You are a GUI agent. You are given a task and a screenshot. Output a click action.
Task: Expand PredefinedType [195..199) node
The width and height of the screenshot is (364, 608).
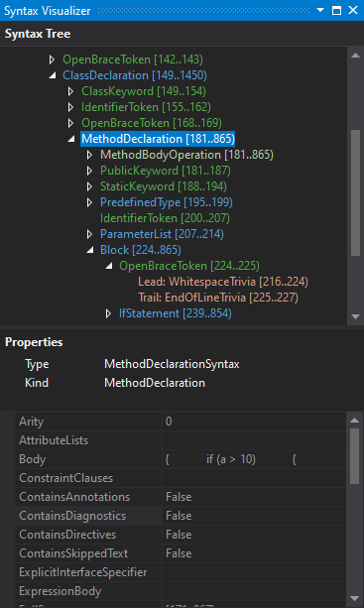tap(89, 202)
